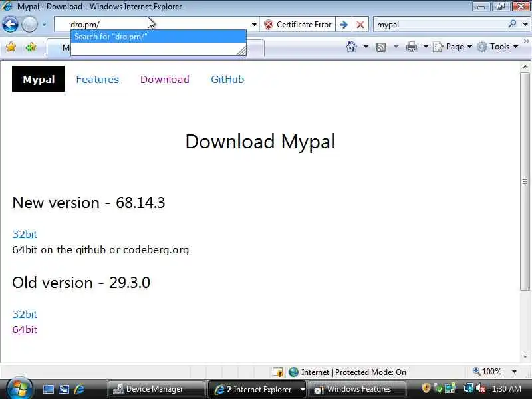The image size is (532, 399).
Task: Click the search box containing mypal
Action: [440, 25]
